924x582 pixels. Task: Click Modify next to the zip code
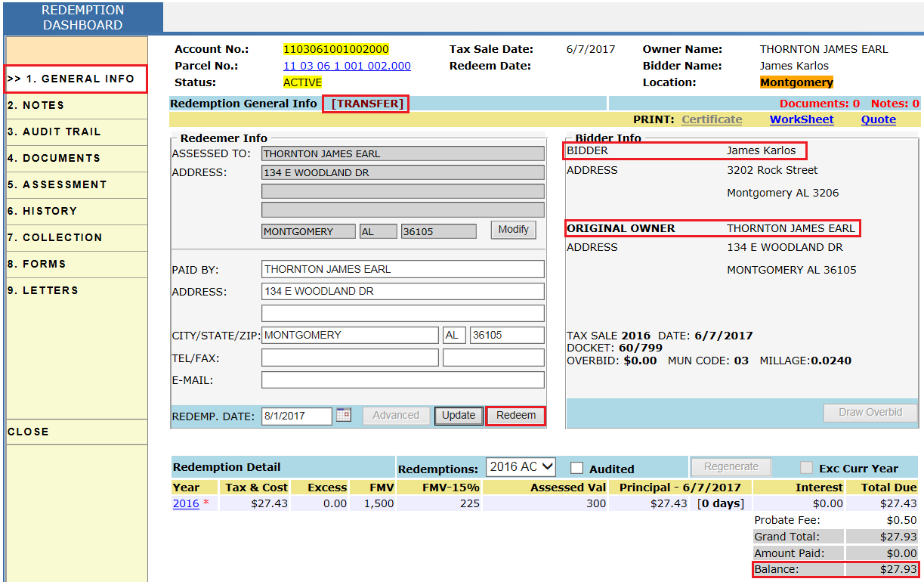(x=513, y=230)
